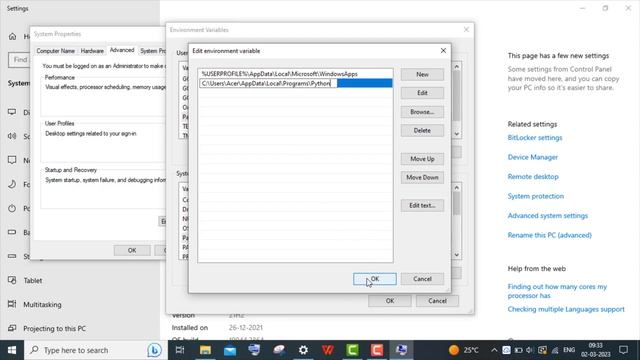The image size is (640, 360).
Task: Click the System Properties taskbar icon
Action: click(x=401, y=350)
